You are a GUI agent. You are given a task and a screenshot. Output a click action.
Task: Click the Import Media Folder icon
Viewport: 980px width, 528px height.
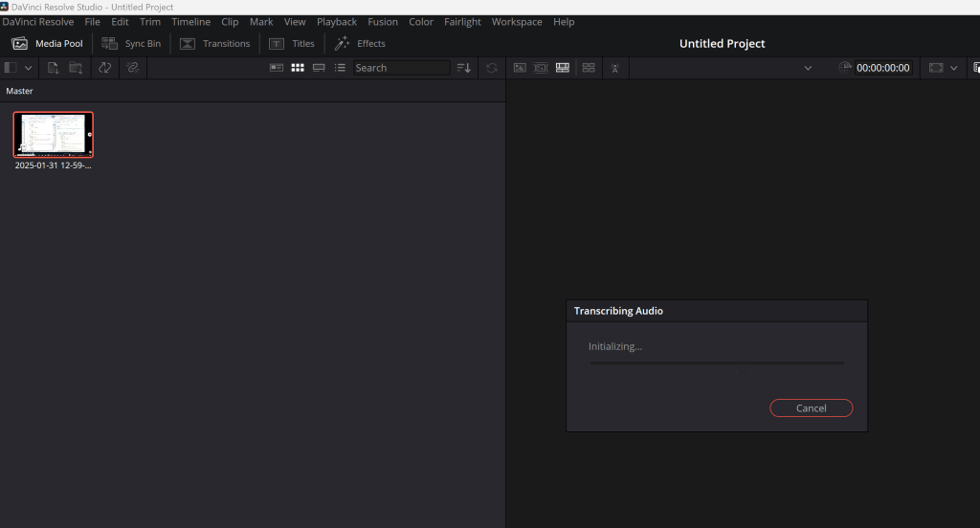coord(76,68)
